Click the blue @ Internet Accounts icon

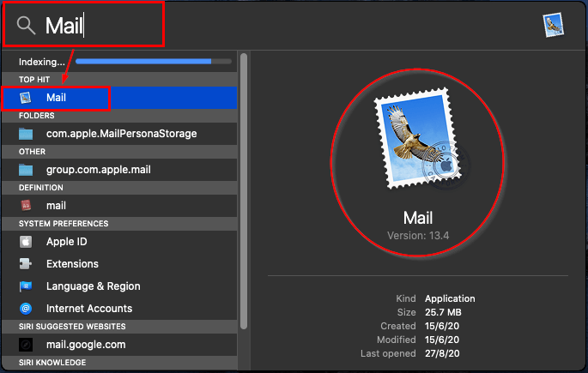26,309
